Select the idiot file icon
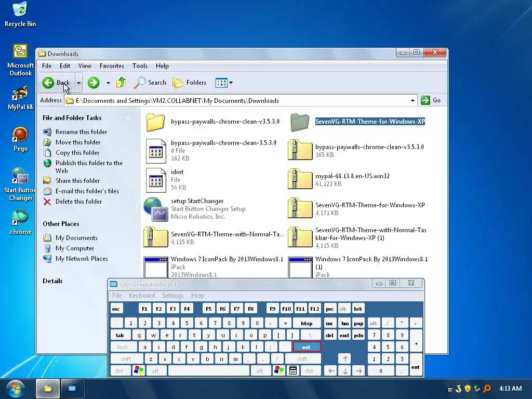 click(156, 180)
